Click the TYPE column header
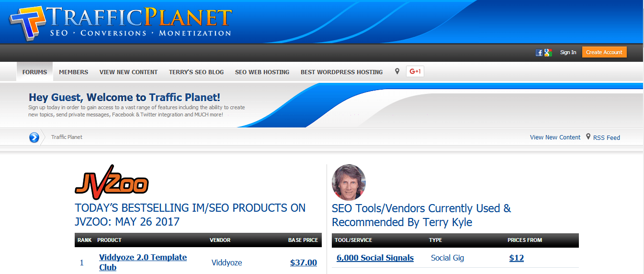The width and height of the screenshot is (644, 274). coord(436,240)
